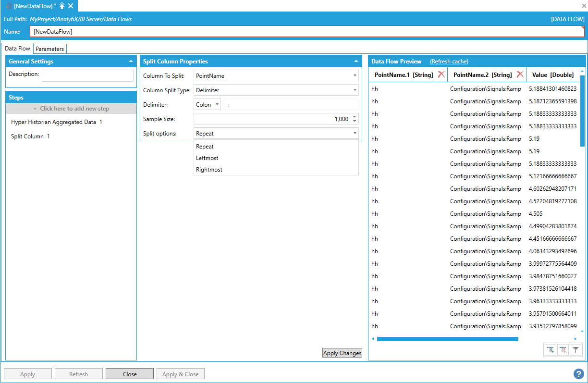The image size is (588, 383).
Task: Choose Leftmost from Split options list
Action: click(x=207, y=158)
